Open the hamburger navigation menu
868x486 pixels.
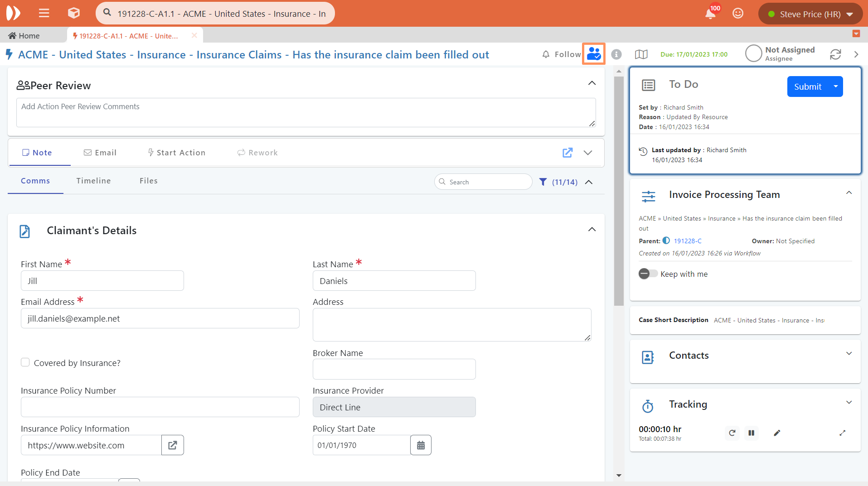[x=44, y=13]
